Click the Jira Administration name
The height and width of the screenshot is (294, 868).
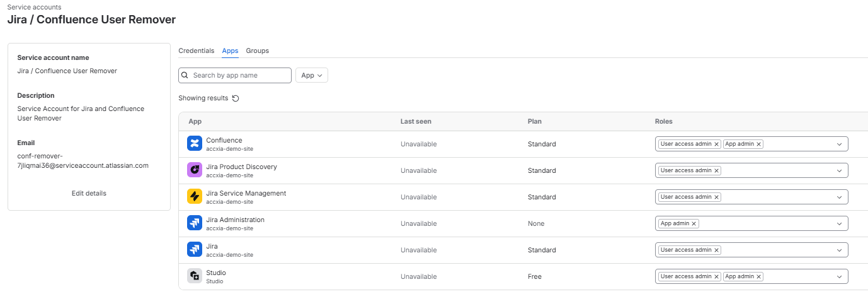pos(235,220)
